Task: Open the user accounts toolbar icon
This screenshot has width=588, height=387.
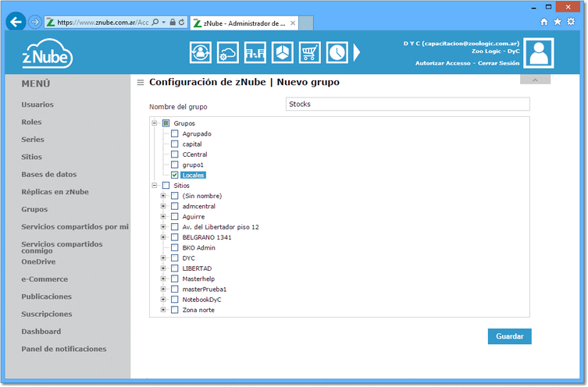Action: [200, 53]
